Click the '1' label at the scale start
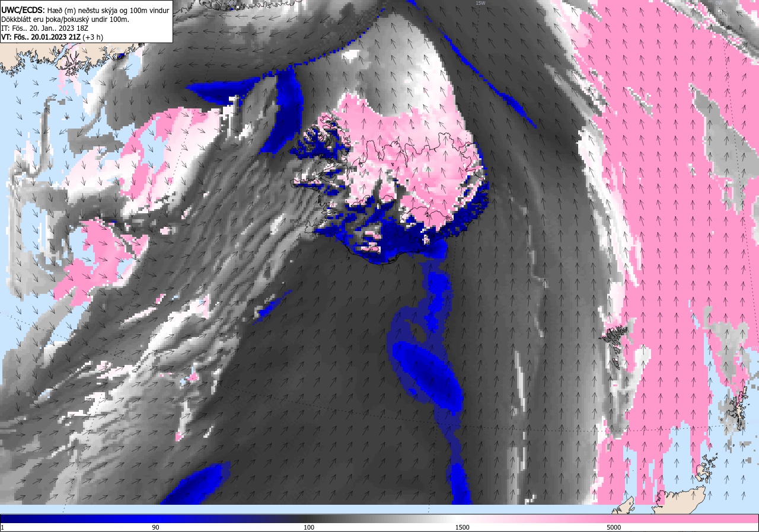This screenshot has height=532, width=759. pyautogui.click(x=2, y=527)
